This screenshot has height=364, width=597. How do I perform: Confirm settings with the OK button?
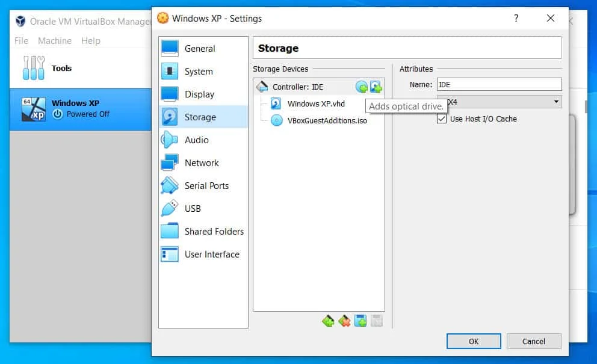(x=474, y=341)
